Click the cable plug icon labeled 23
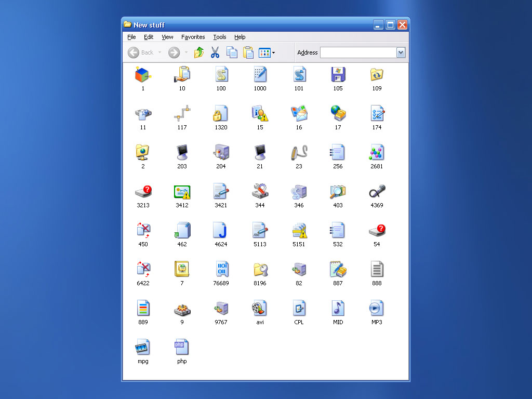 [x=299, y=153]
